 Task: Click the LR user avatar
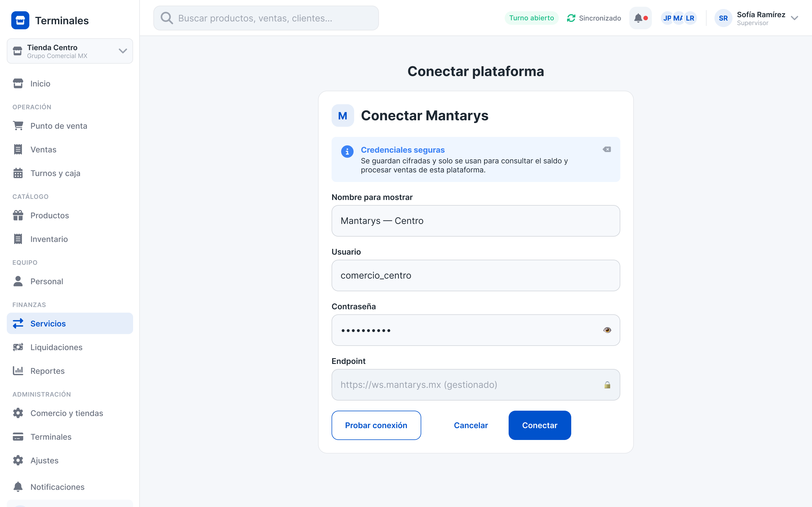(x=690, y=18)
